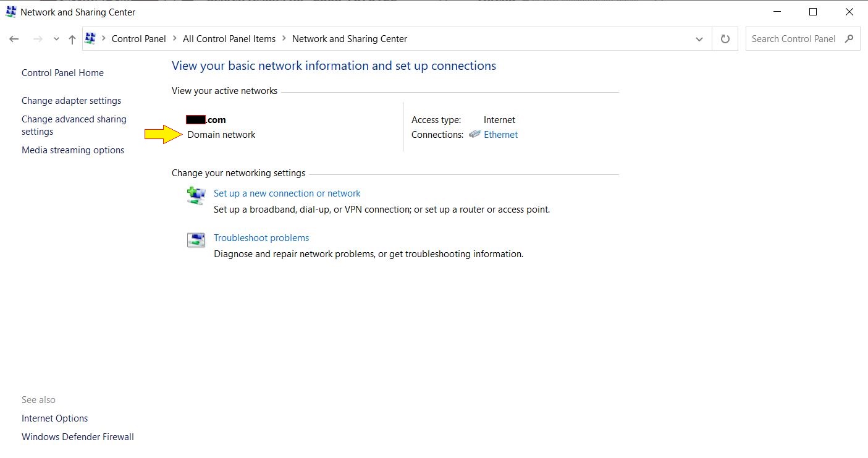Click the up-one-level arrow icon
The image size is (868, 458).
[72, 38]
